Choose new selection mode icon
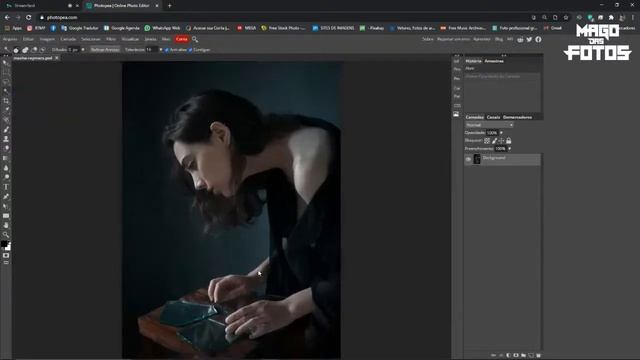The width and height of the screenshot is (640, 360). (x=16, y=50)
